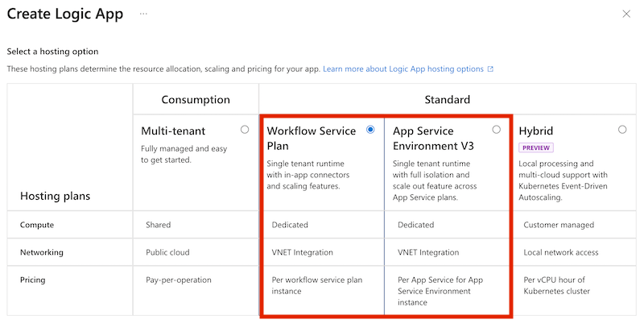Select the Workflow Service Plan radio button
This screenshot has height=332, width=644.
370,129
